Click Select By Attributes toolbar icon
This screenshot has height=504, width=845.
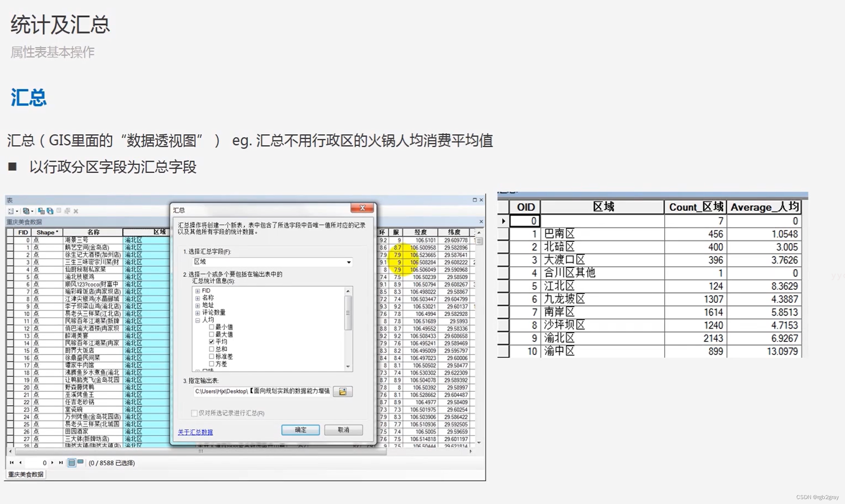click(x=41, y=211)
